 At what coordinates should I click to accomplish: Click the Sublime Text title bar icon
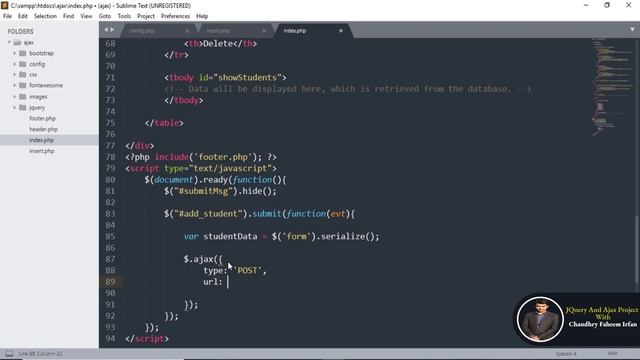pyautogui.click(x=4, y=5)
